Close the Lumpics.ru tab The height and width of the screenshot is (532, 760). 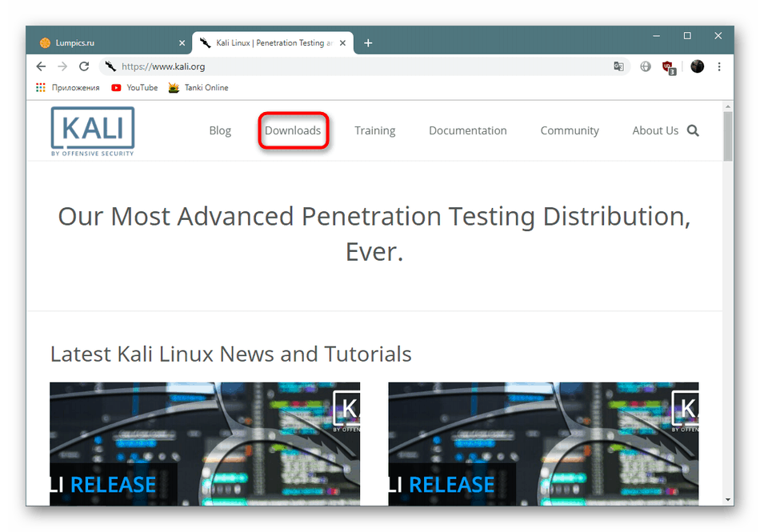point(182,43)
